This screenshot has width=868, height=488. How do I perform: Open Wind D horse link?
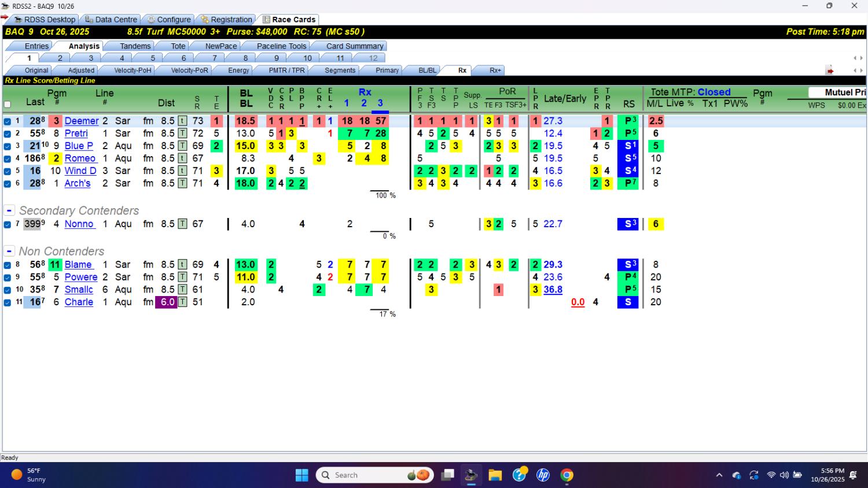80,171
